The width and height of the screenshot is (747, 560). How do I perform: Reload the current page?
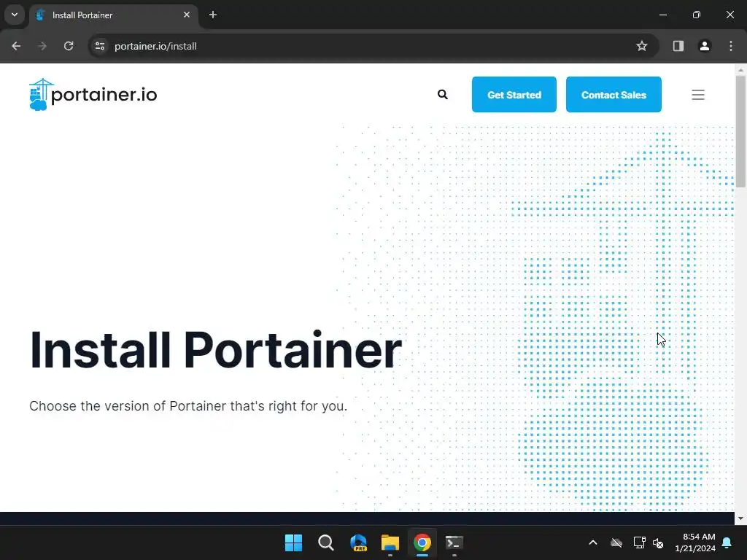(69, 46)
